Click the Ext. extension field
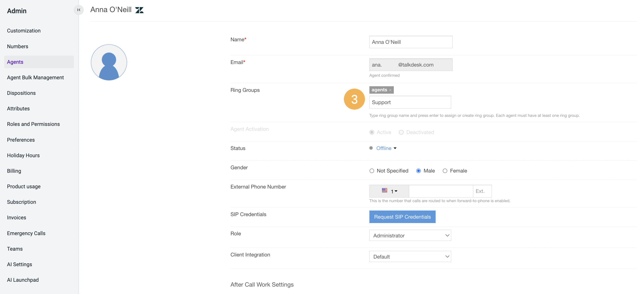Screen dimensions: 644x294 tap(482, 191)
